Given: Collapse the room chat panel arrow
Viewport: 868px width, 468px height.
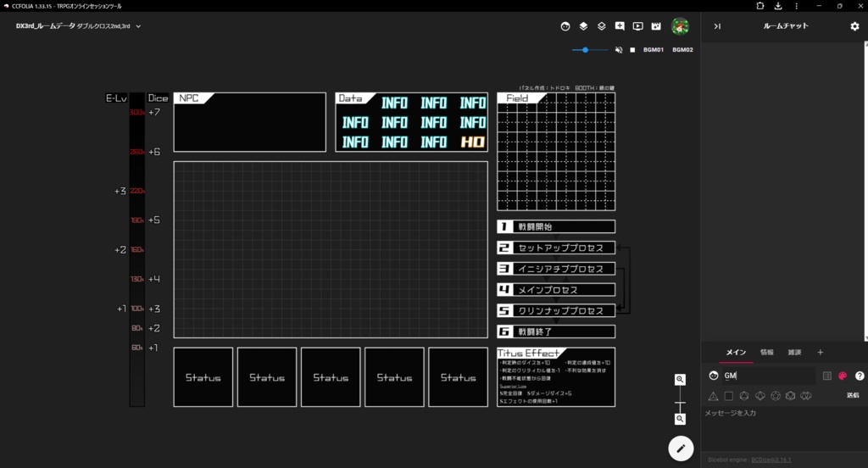Looking at the screenshot, I should (717, 26).
